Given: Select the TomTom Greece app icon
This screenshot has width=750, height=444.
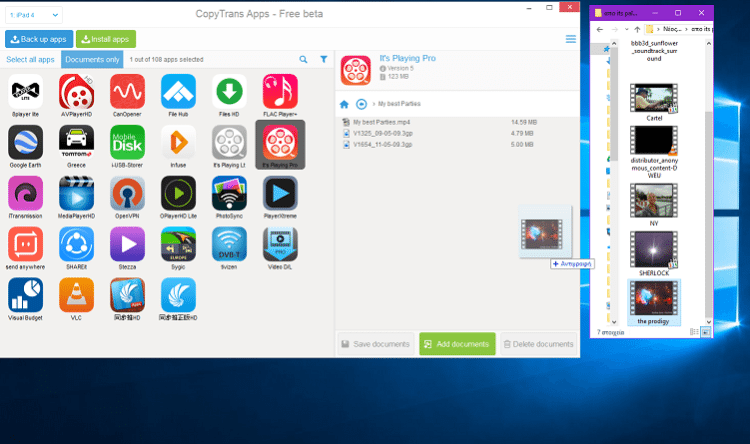Looking at the screenshot, I should 77,143.
